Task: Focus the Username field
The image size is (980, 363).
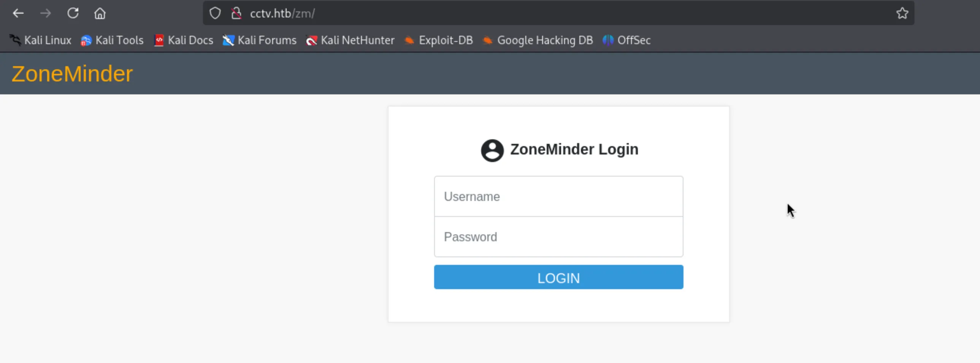Action: 558,197
